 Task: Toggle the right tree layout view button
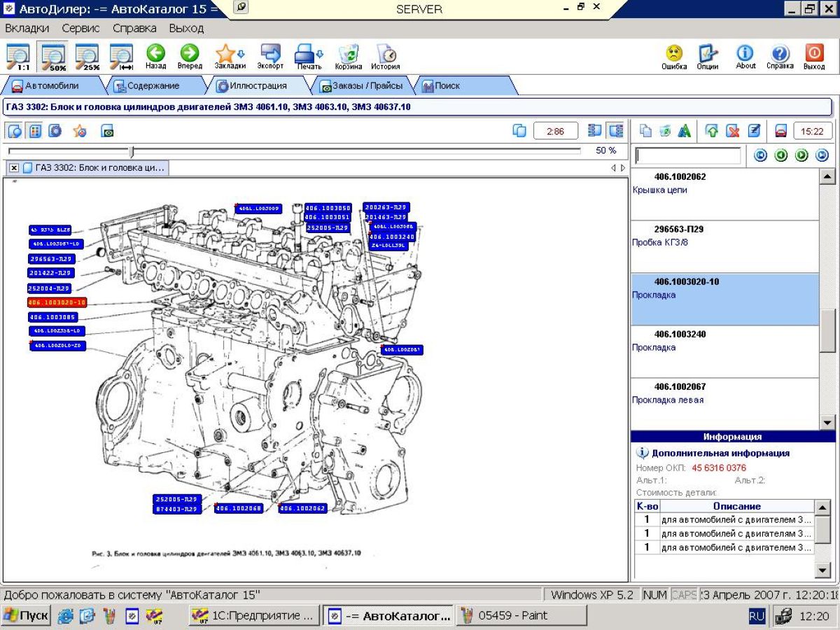pos(615,131)
